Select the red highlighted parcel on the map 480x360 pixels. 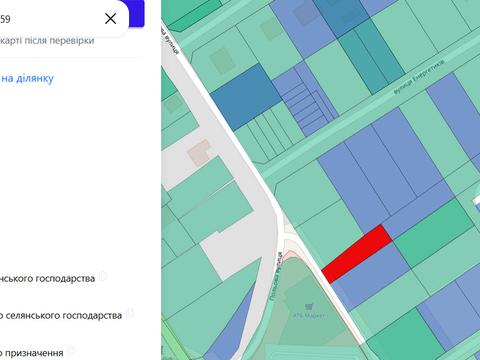coord(357,253)
